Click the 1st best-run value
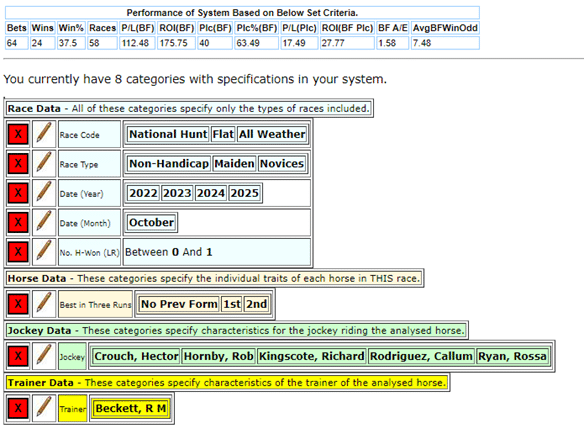Image resolution: width=584 pixels, height=439 pixels. point(232,304)
